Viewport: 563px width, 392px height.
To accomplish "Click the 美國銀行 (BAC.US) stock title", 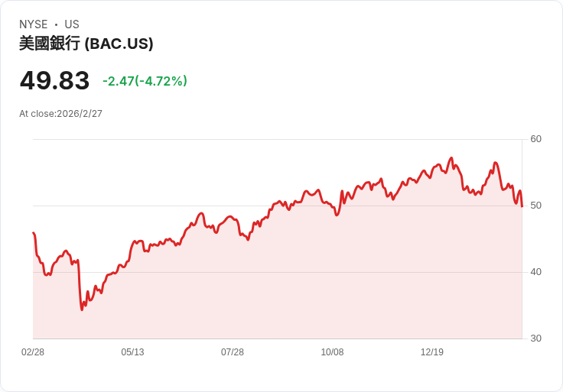I will (x=86, y=44).
